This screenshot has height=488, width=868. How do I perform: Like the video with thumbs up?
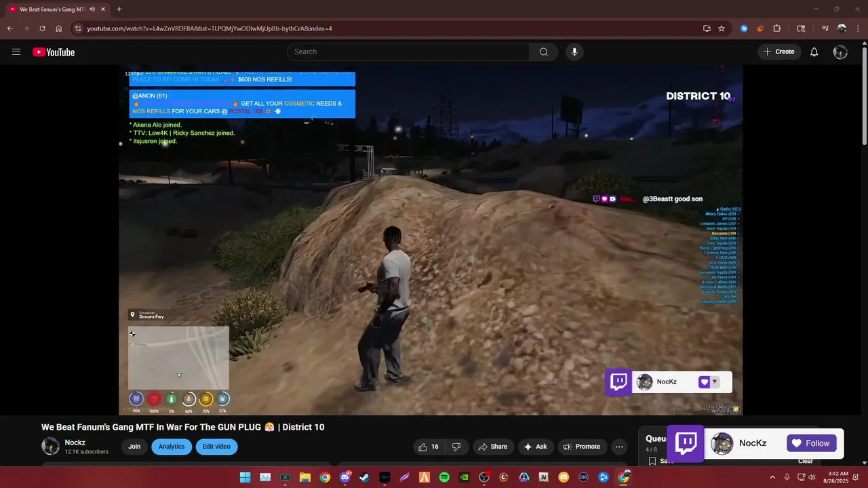pos(428,447)
